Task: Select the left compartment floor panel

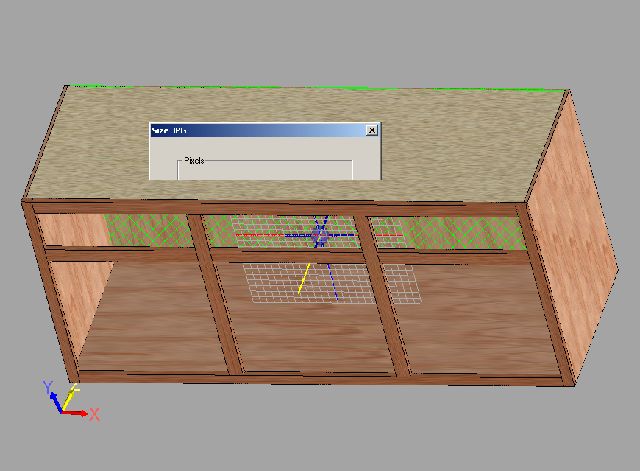Action: pos(150,320)
